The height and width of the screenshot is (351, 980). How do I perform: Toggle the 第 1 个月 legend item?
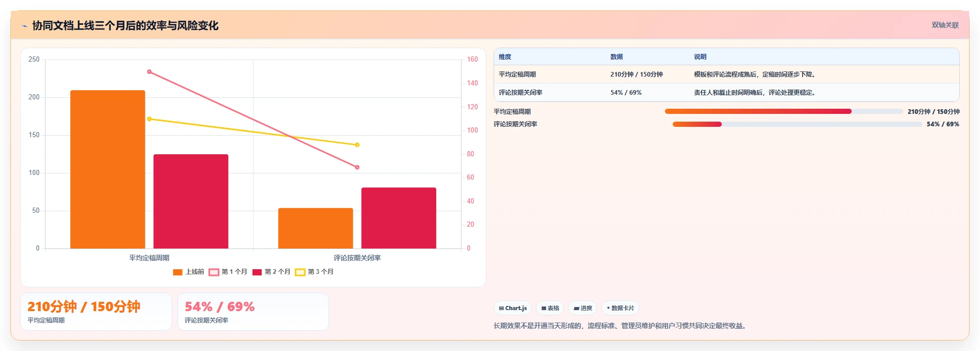(228, 272)
